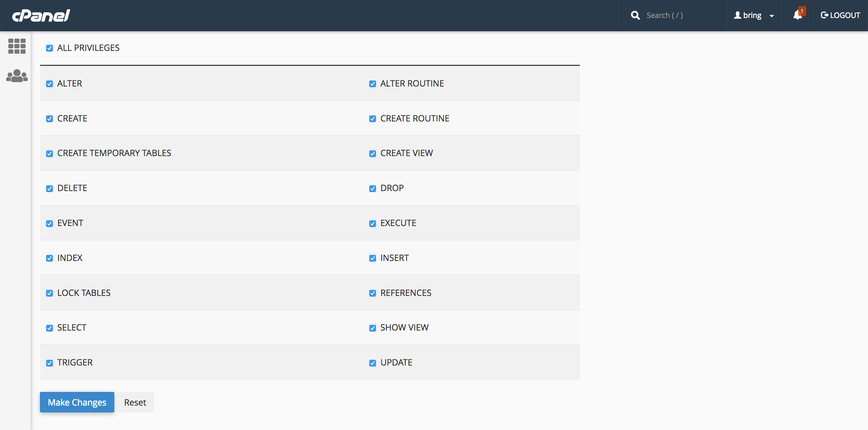Click the red notification count badge

(x=802, y=11)
